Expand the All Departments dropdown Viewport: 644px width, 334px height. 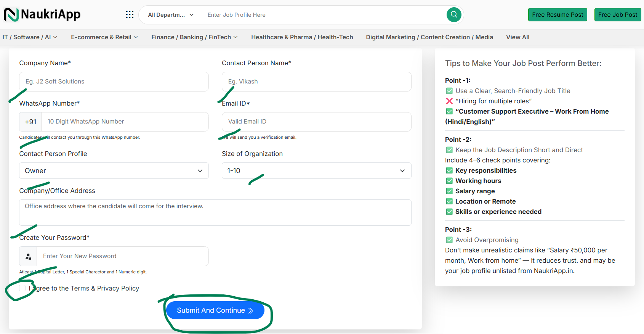[170, 15]
